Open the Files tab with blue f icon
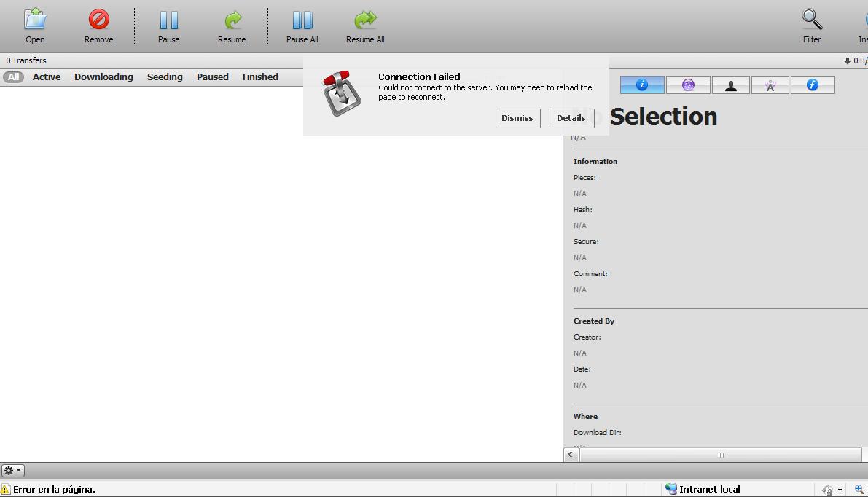868x497 pixels. 813,85
